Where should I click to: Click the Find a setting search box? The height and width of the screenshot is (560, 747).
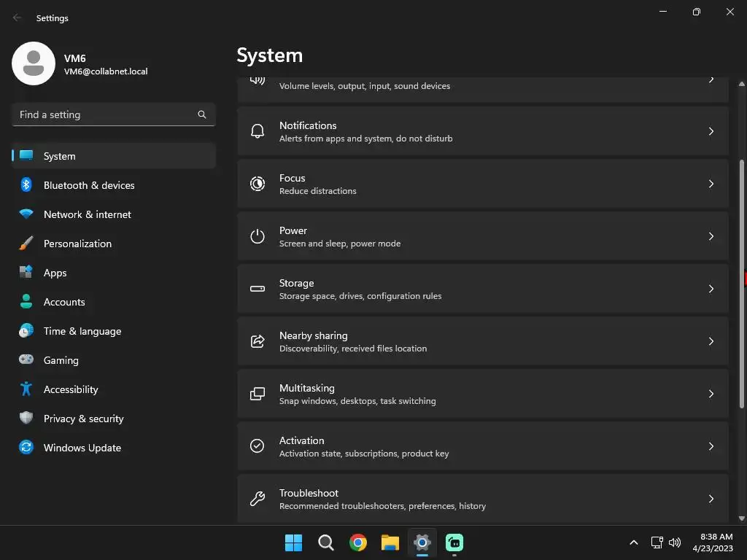114,114
